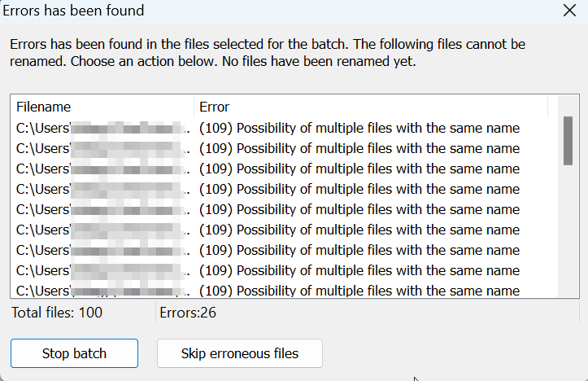Screen dimensions: 588x381
Task: Sort by the Filename column header
Action: [102, 107]
